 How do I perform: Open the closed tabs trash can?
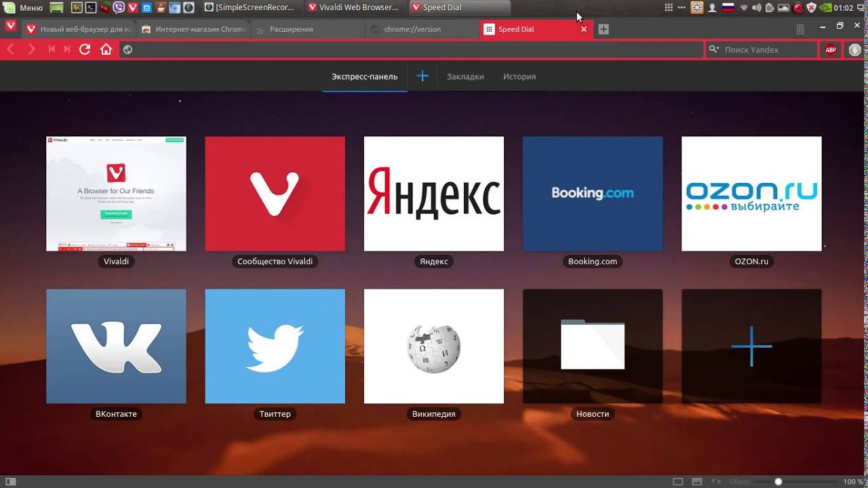coord(800,29)
